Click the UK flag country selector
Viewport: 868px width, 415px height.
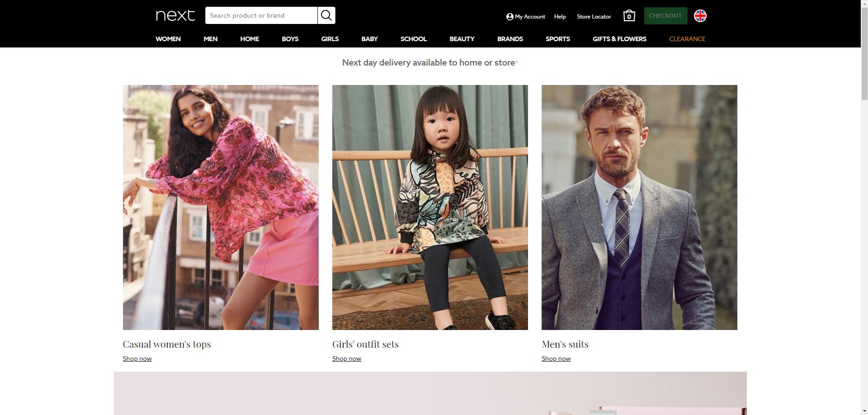[x=700, y=16]
